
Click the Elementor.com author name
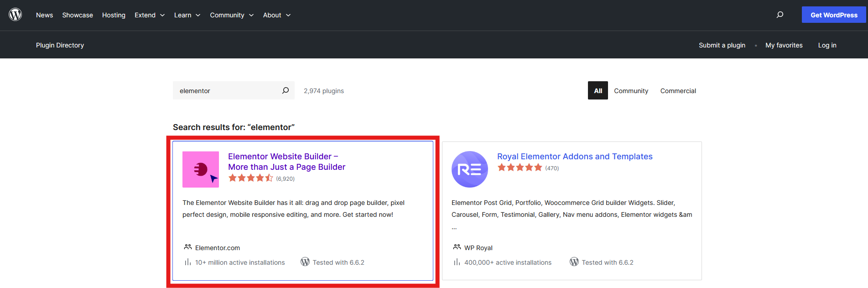(x=218, y=248)
